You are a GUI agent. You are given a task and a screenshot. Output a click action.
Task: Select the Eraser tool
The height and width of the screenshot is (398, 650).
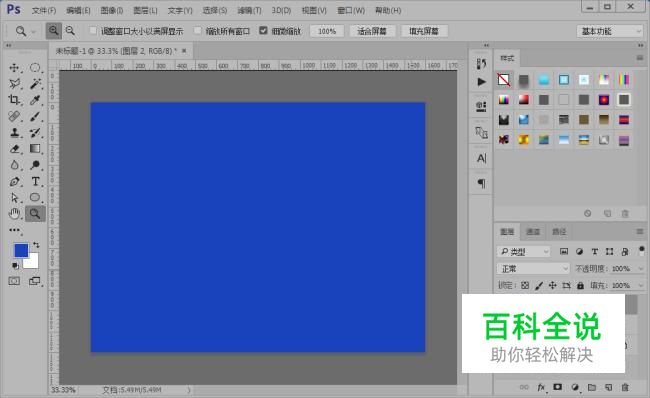click(x=15, y=148)
